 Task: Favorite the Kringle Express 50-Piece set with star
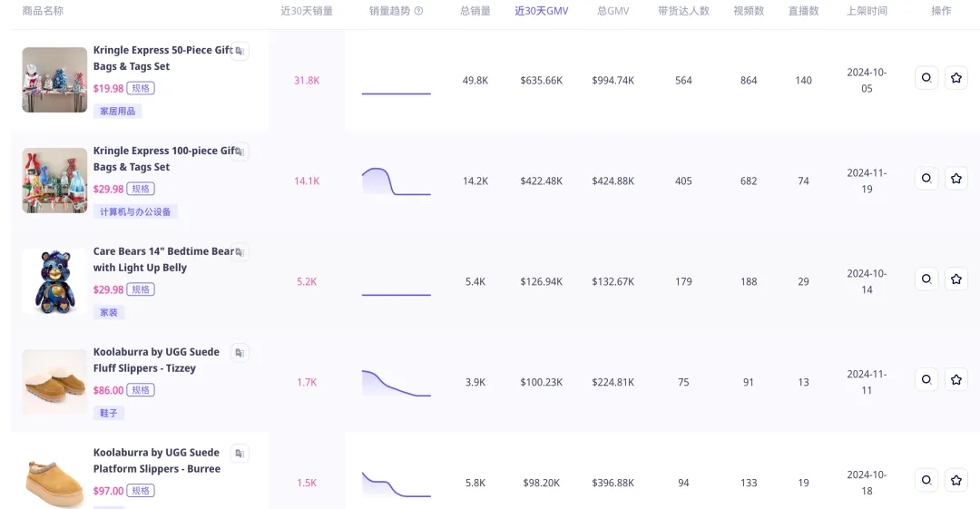pos(955,78)
